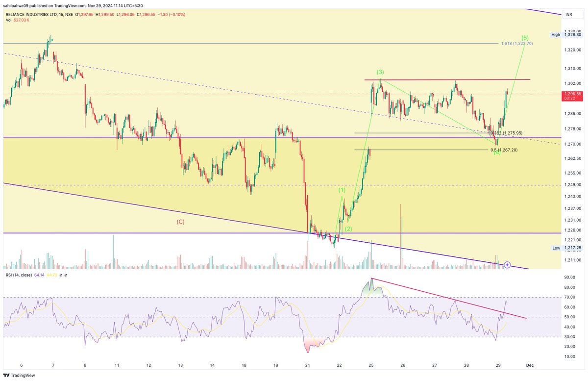Click the 13 date label on time axis

pos(180,365)
